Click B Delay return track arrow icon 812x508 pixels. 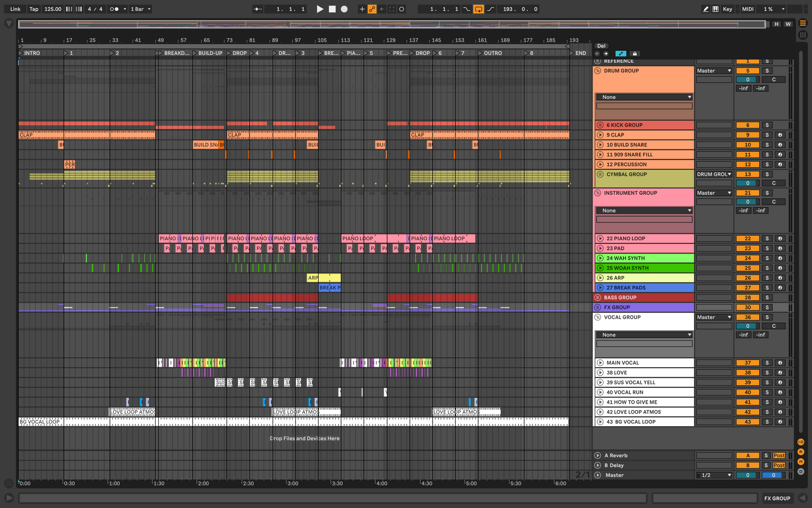[x=598, y=466]
